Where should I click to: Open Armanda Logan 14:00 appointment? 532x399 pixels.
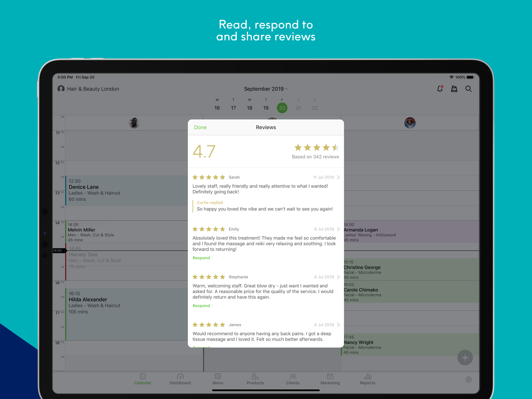coord(411,232)
